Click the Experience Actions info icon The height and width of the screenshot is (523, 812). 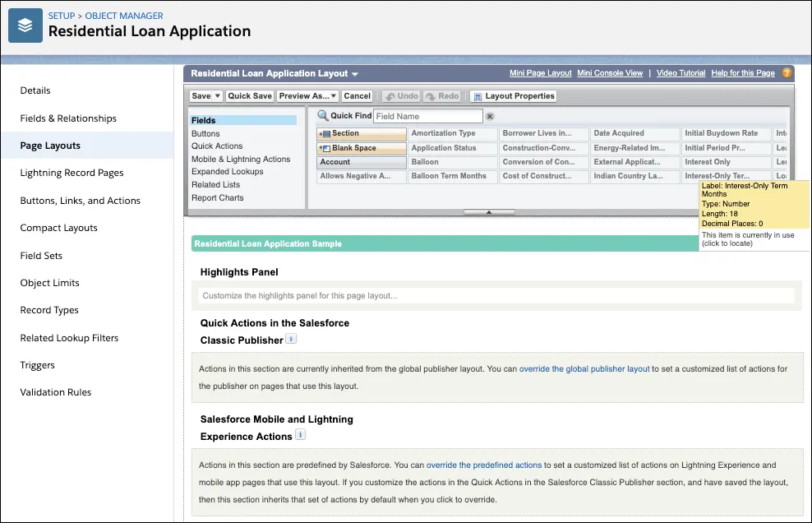point(300,434)
